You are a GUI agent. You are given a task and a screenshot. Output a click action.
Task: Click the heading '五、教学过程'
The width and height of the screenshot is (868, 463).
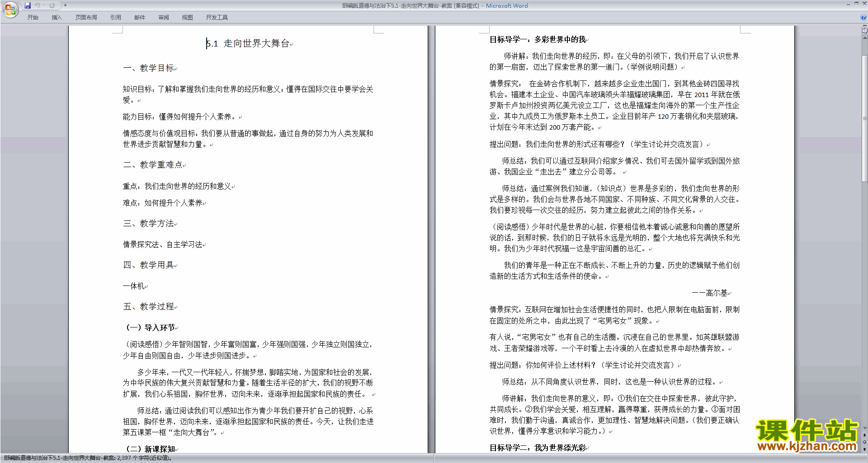pyautogui.click(x=149, y=307)
